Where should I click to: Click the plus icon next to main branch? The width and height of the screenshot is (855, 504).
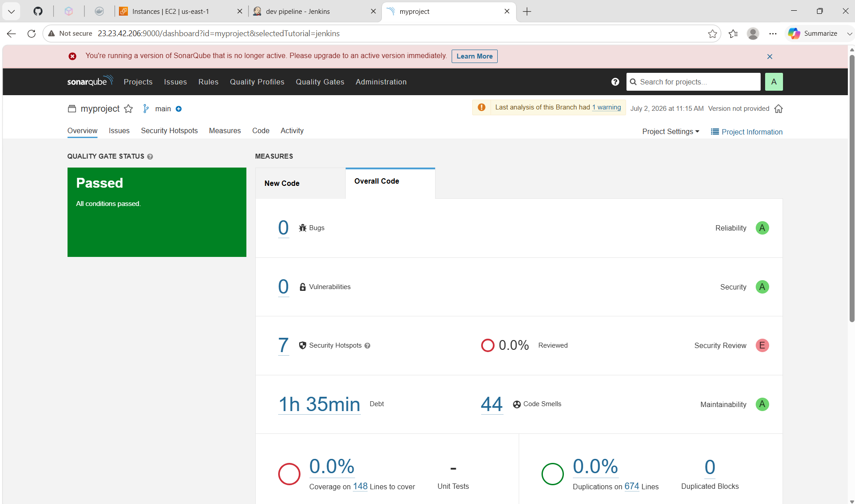coord(178,109)
